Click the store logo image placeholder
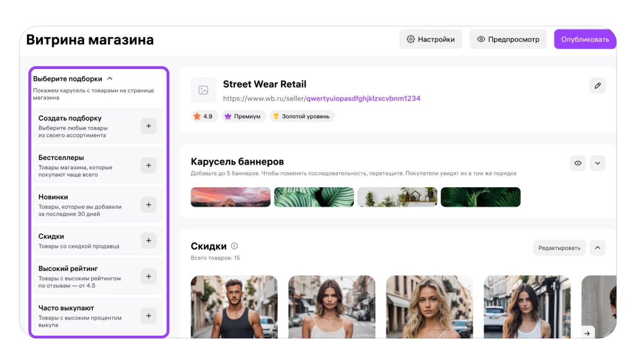The image size is (636, 364). (x=203, y=90)
